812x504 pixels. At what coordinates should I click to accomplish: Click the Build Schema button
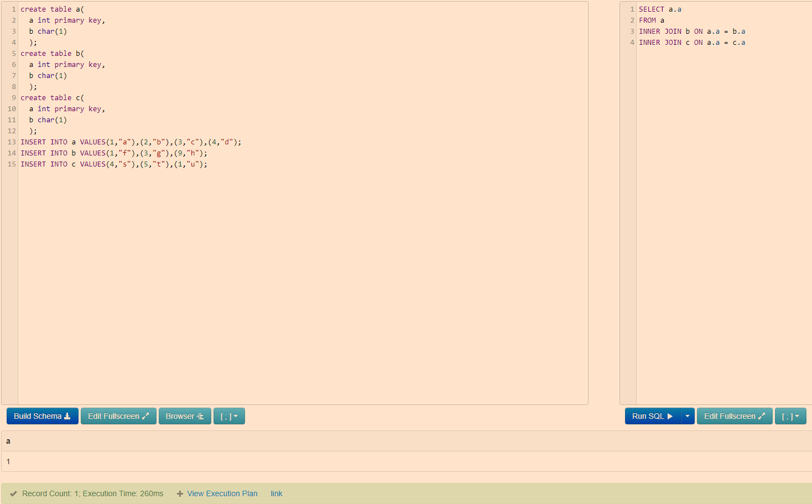(x=42, y=416)
